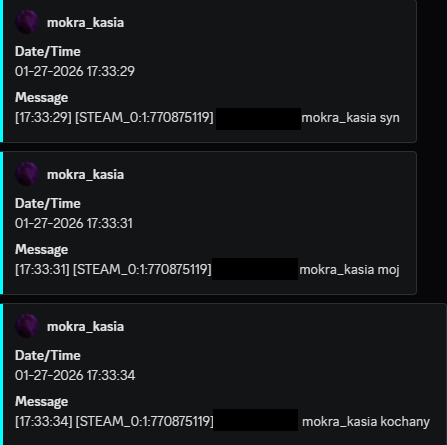Select the 01-27-2026 17:33:29 timestamp value
Image resolution: width=447 pixels, height=445 pixels.
pos(75,71)
